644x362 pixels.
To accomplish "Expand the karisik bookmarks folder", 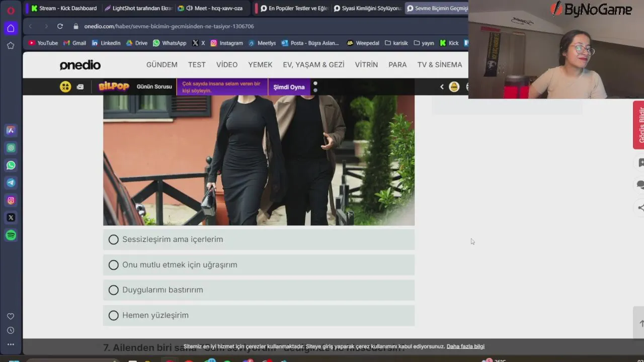I will pyautogui.click(x=396, y=43).
